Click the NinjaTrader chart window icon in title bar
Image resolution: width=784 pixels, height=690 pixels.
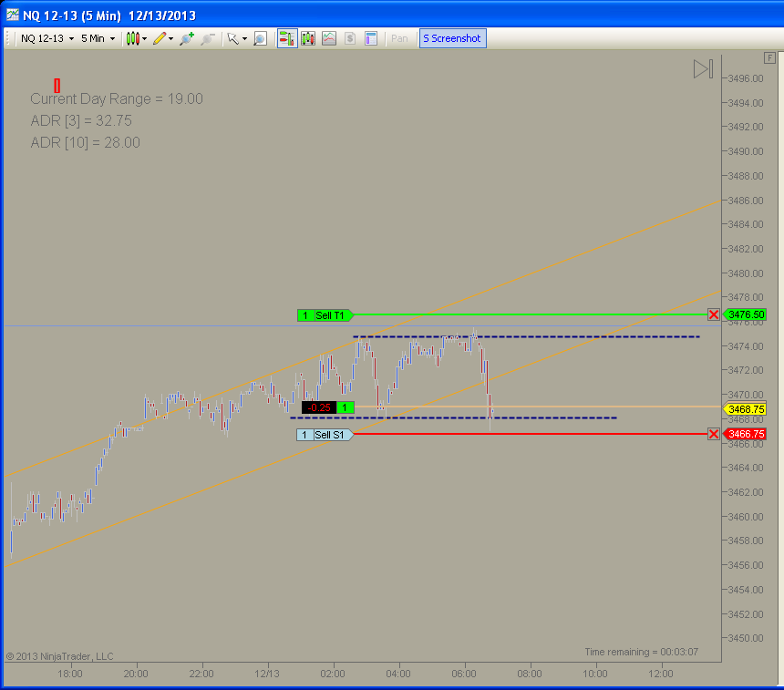13,15
